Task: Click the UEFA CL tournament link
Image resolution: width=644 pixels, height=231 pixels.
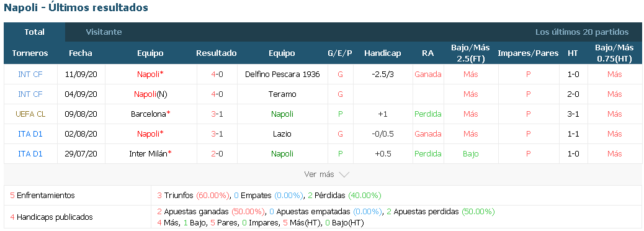Action: coord(30,114)
